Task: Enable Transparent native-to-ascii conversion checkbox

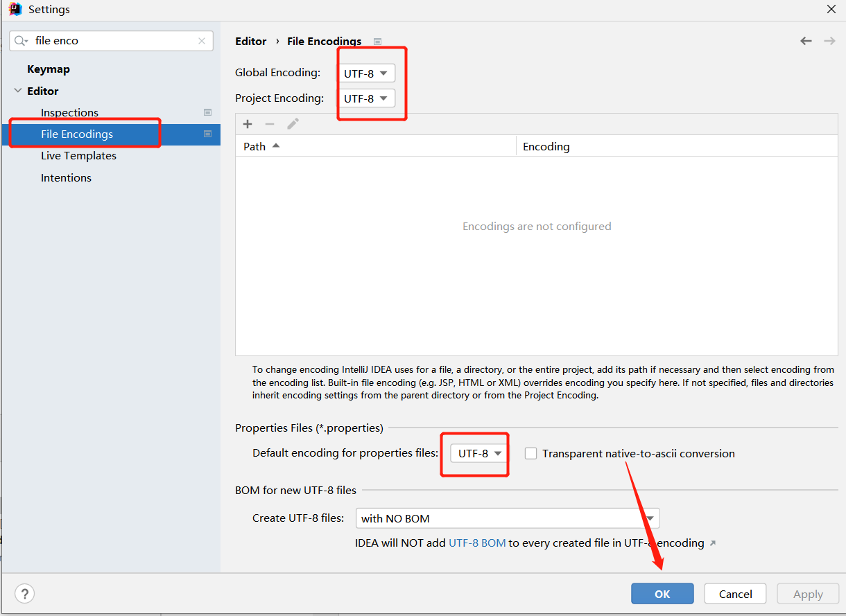Action: point(531,453)
